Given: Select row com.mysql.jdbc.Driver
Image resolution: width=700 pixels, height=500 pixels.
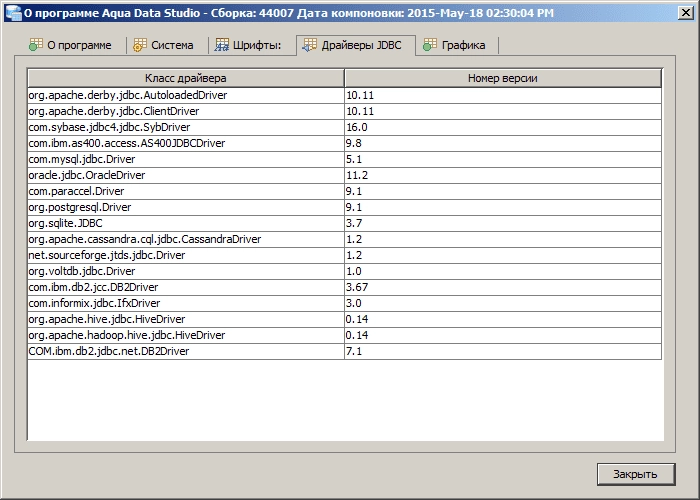Looking at the screenshot, I should pos(344,159).
